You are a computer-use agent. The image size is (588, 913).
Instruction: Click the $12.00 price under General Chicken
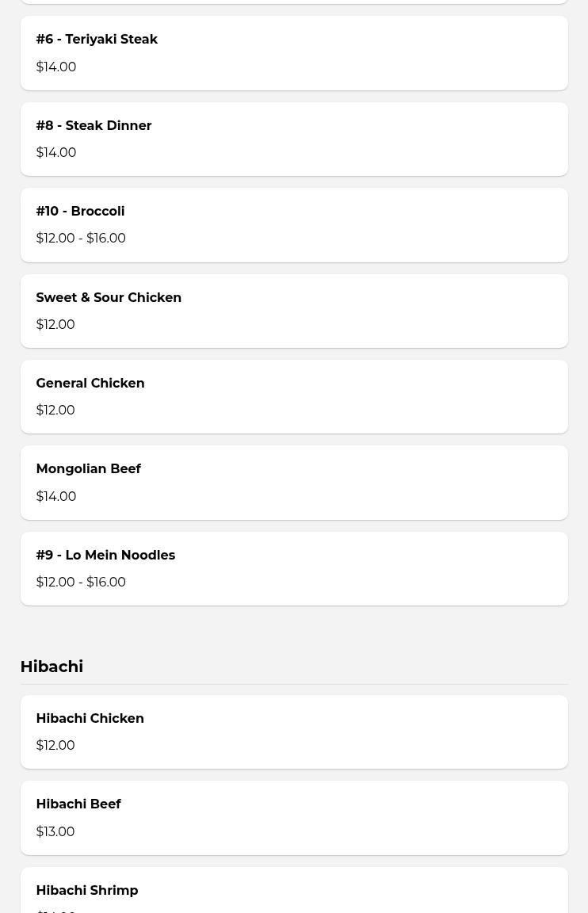pyautogui.click(x=55, y=411)
